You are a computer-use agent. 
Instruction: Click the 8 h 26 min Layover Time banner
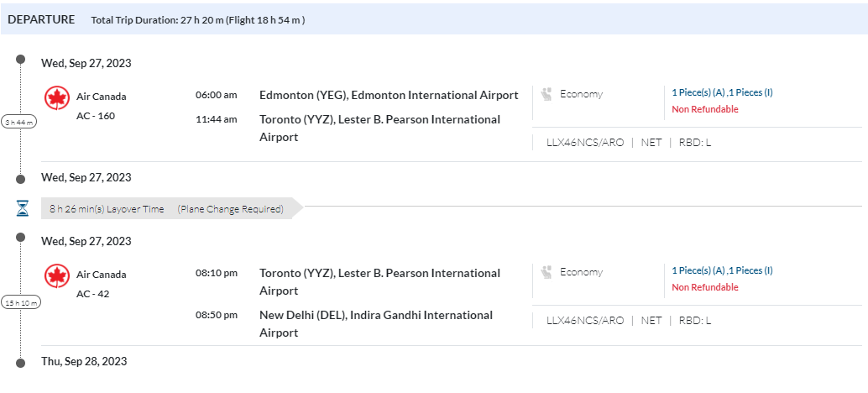click(x=166, y=209)
